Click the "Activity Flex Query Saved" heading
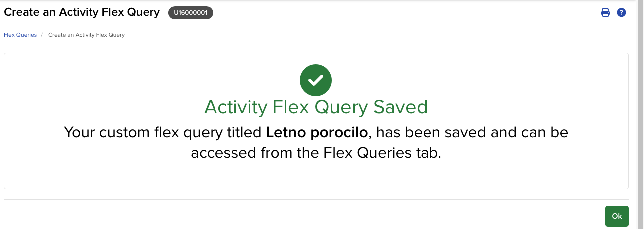This screenshot has height=229, width=644. click(316, 107)
